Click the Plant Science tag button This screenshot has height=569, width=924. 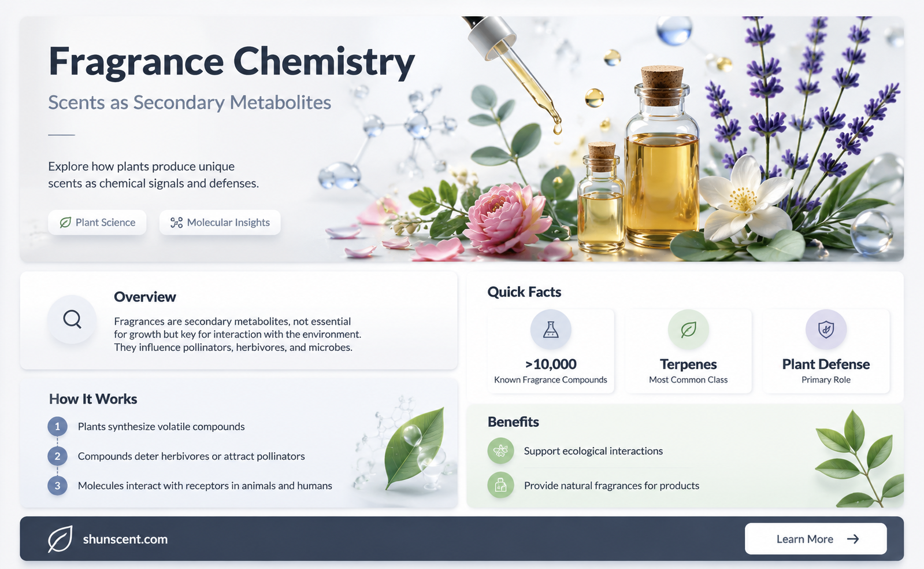pos(97,223)
